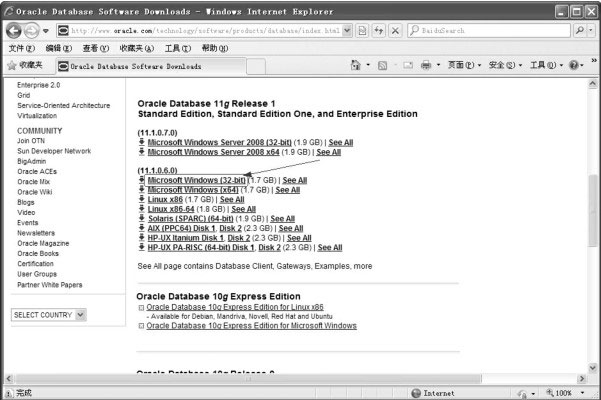Click the Home page icon

pyautogui.click(x=356, y=66)
